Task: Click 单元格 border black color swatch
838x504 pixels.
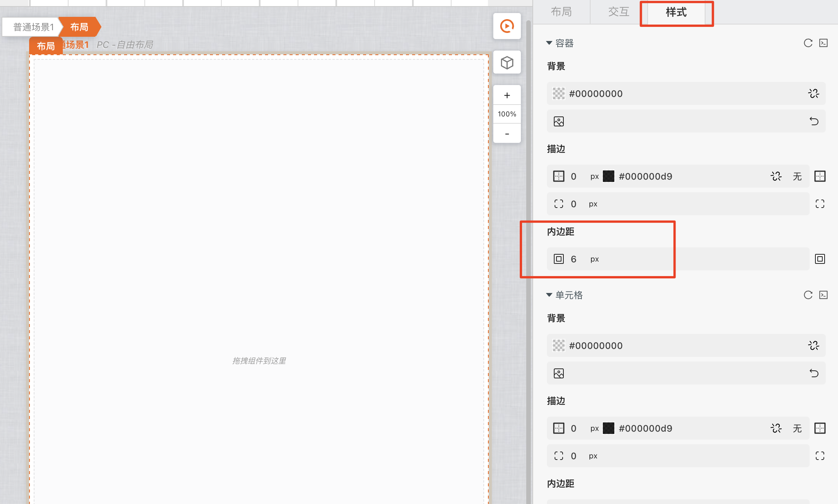Action: [x=609, y=428]
